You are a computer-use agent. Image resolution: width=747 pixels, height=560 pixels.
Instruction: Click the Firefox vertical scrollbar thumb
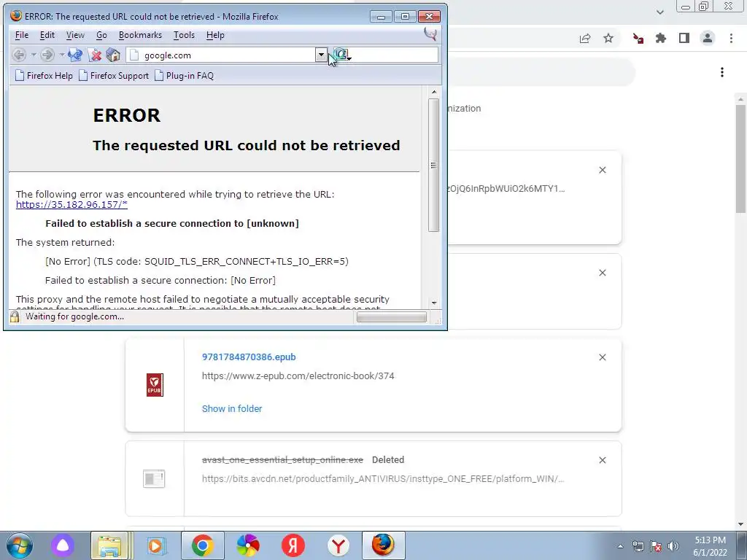pos(433,166)
